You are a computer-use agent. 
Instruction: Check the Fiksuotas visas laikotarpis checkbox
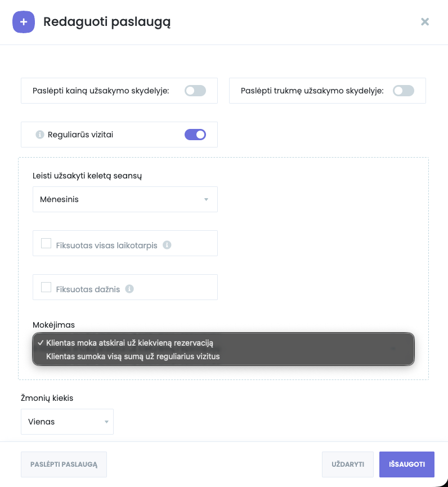click(46, 244)
